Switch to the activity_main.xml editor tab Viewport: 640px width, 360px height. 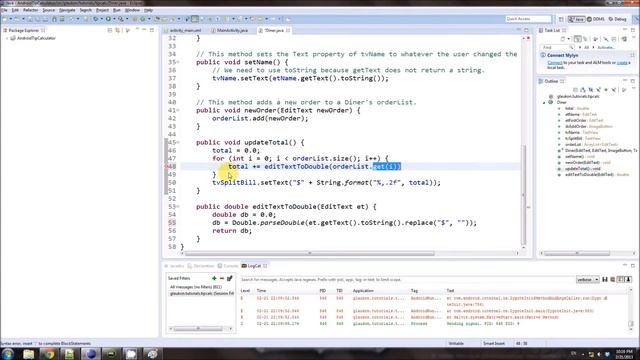pos(182,30)
